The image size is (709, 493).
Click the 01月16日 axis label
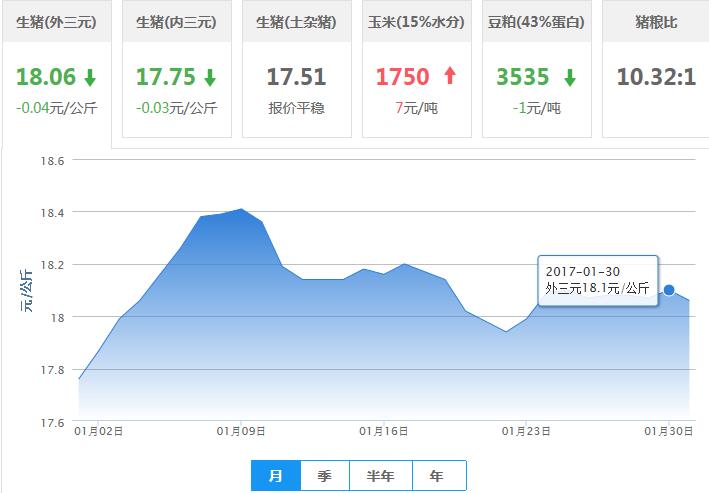point(383,431)
